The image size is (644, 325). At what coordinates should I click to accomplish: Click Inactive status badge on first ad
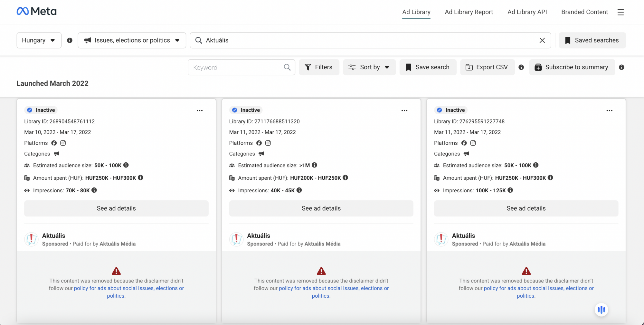(41, 110)
